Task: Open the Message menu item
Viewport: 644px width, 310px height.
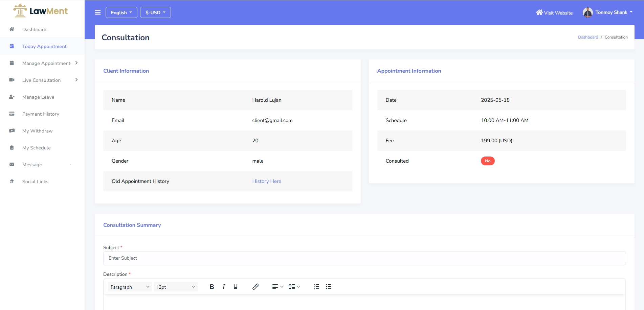Action: [32, 165]
